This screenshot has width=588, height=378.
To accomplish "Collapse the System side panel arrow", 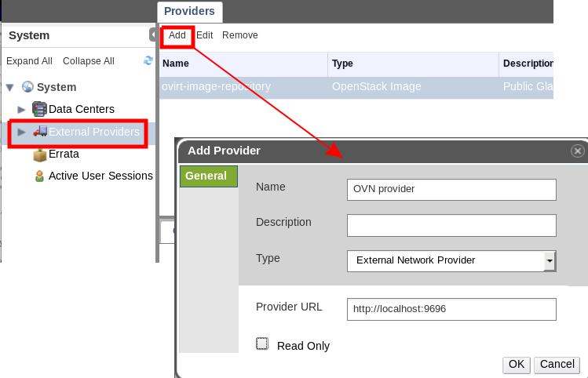I will [152, 35].
